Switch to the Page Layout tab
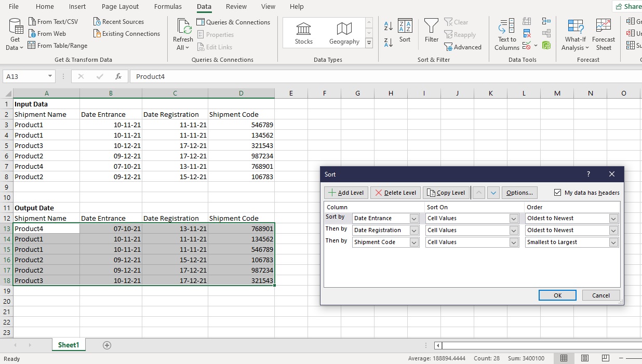Screen dimensions: 642x364 120,7
